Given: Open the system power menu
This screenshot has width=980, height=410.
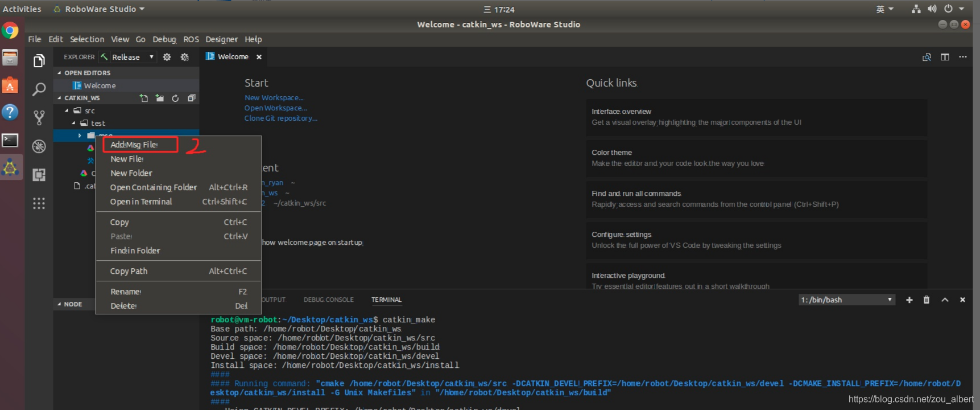Looking at the screenshot, I should (954, 9).
